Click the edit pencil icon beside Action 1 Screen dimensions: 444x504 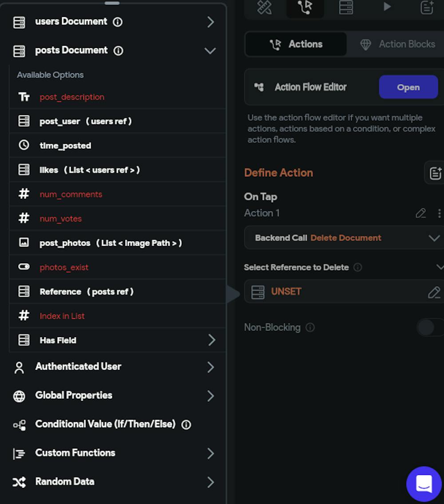click(421, 213)
